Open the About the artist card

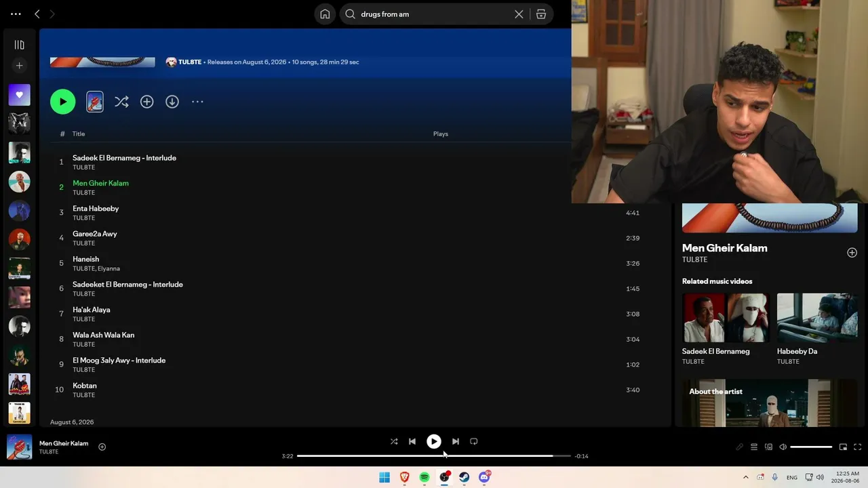tap(770, 403)
